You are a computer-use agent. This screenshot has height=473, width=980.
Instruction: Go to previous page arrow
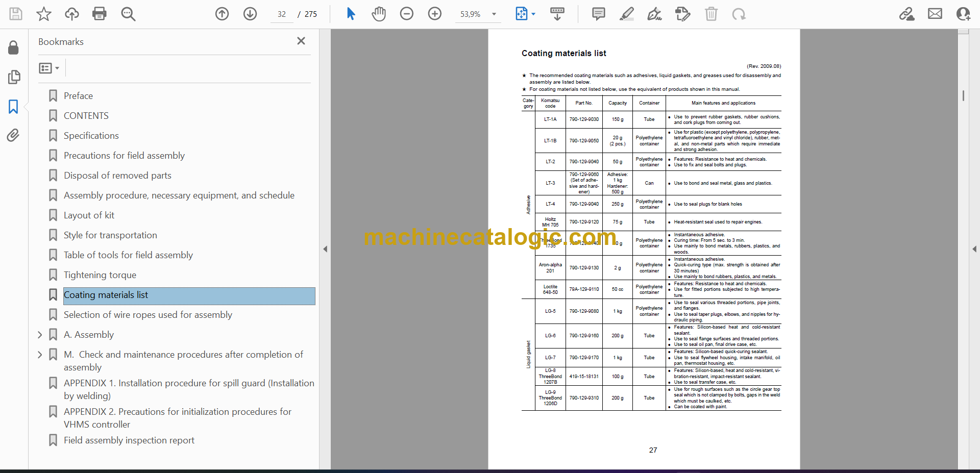click(x=222, y=14)
